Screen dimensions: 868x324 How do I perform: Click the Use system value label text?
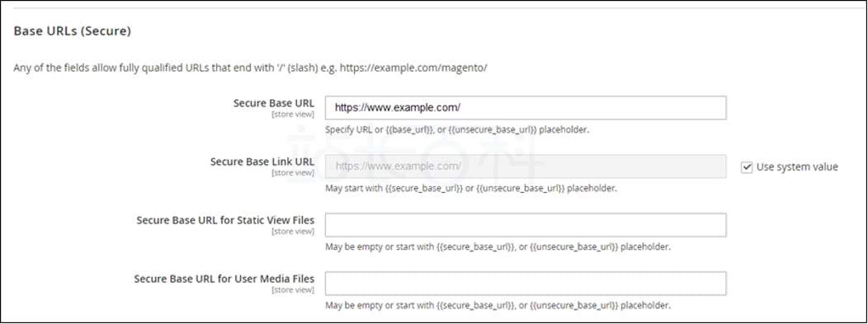(x=797, y=167)
